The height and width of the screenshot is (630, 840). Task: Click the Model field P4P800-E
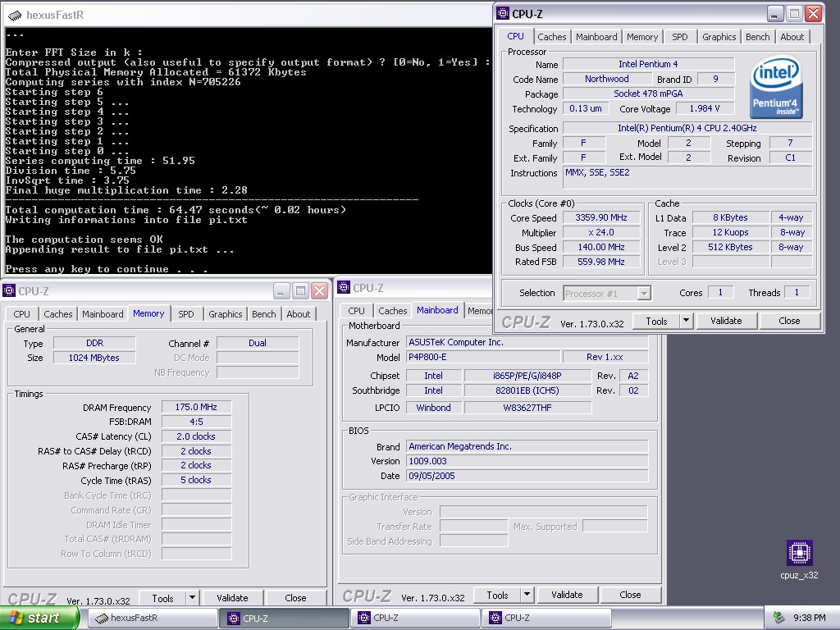tap(483, 357)
